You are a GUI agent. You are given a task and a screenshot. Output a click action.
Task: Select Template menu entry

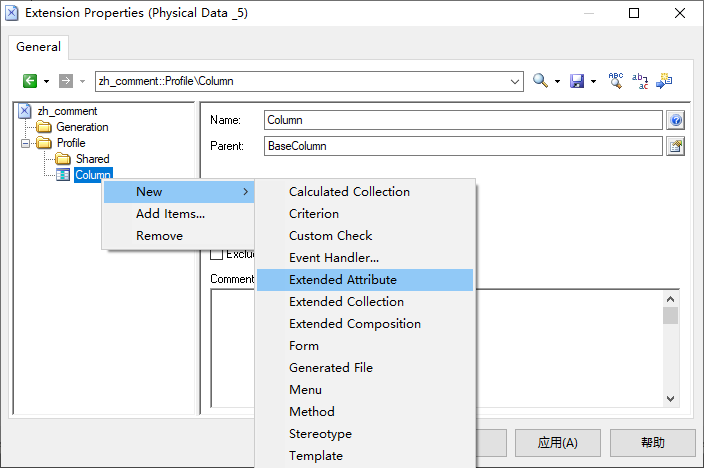[365, 456]
